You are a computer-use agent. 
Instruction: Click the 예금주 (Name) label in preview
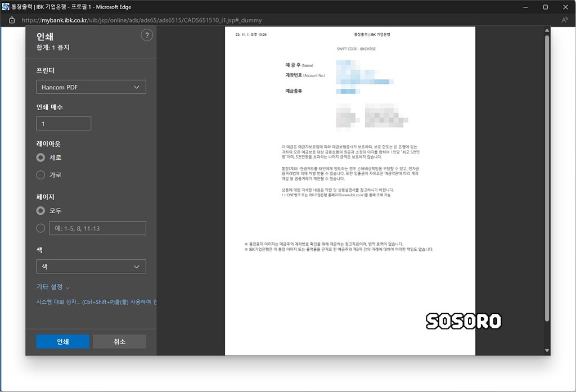[299, 65]
